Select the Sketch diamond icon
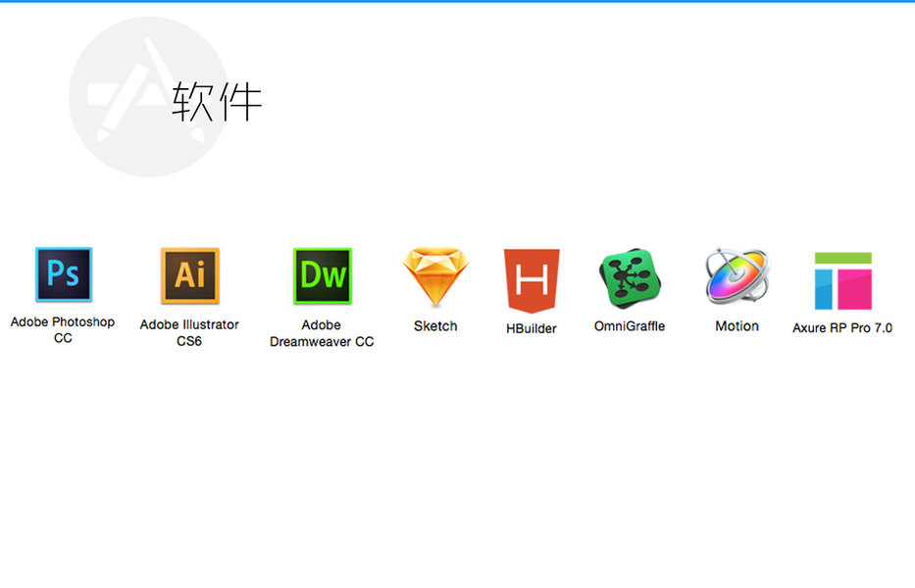This screenshot has width=915, height=588. tap(435, 277)
